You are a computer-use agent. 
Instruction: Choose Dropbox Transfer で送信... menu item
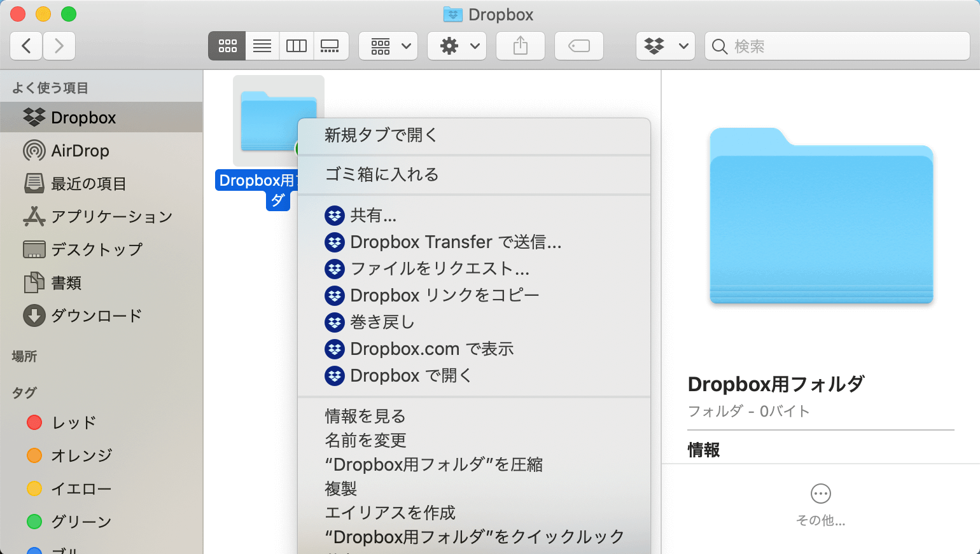[x=474, y=242]
